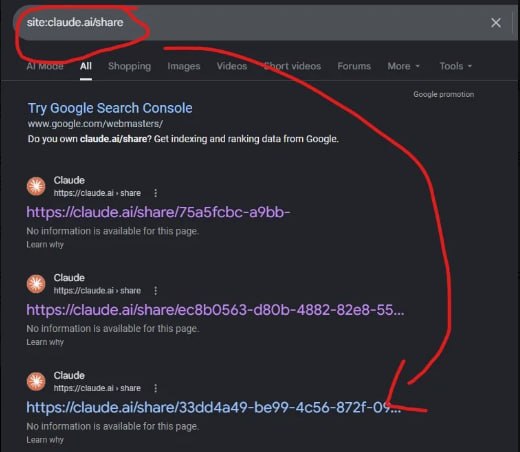This screenshot has width=520, height=452.
Task: Open the claude.ai/share/33dd4a49 result link
Action: pos(214,407)
